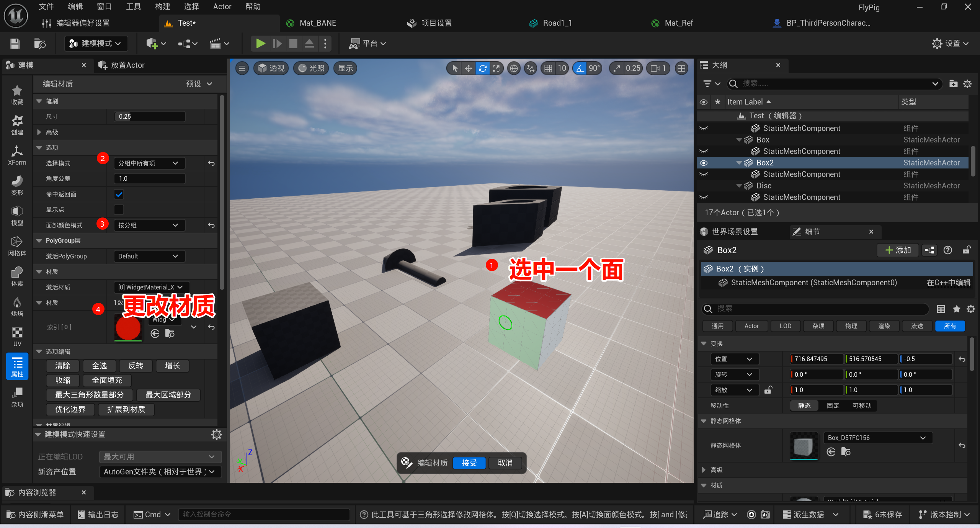Open the XForm modeling category
Image resolution: width=980 pixels, height=528 pixels.
[17, 155]
